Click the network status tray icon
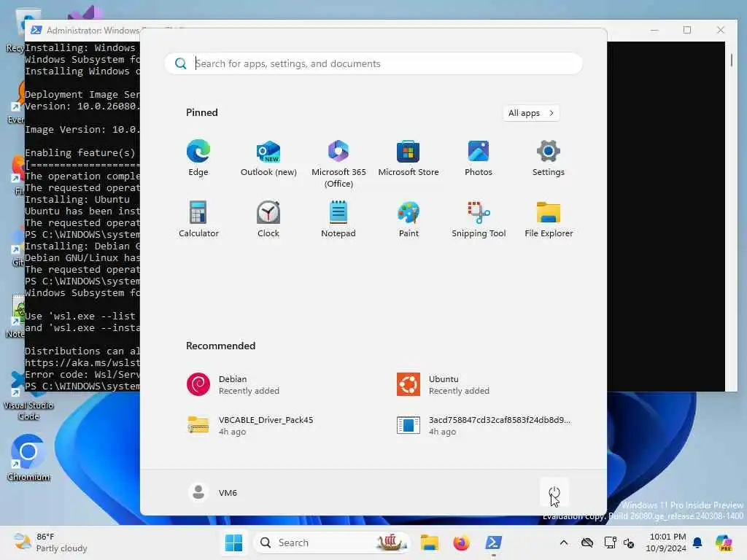747x560 pixels. click(x=610, y=542)
